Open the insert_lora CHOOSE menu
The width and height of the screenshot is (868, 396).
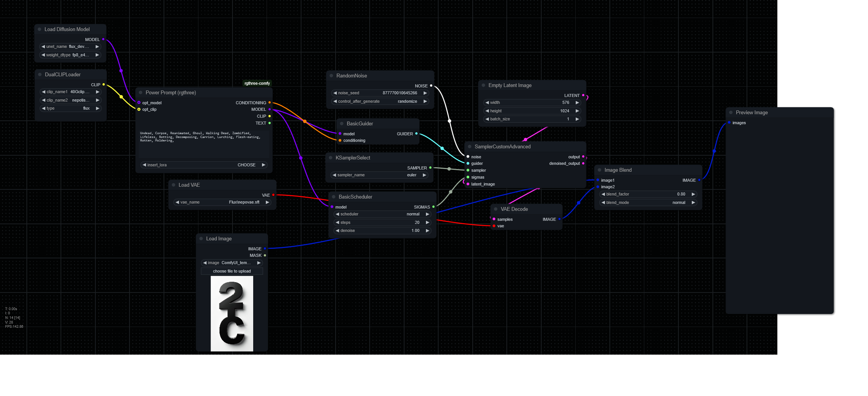coord(204,165)
